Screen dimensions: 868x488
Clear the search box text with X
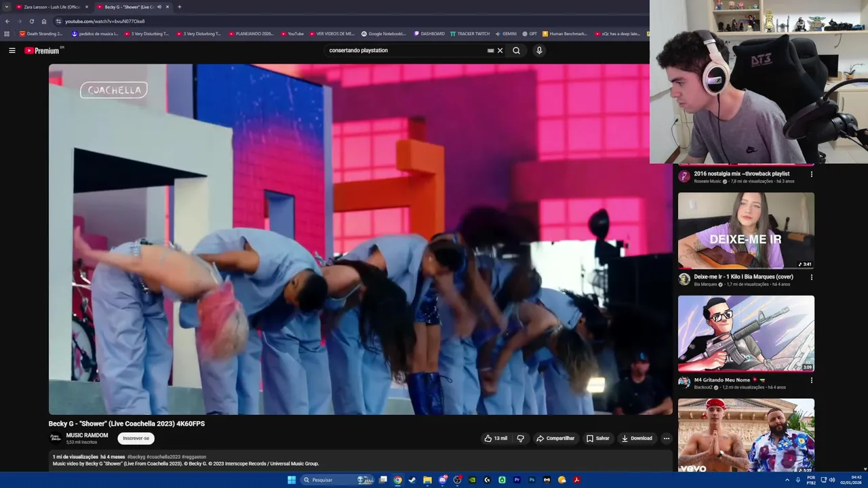(x=500, y=50)
